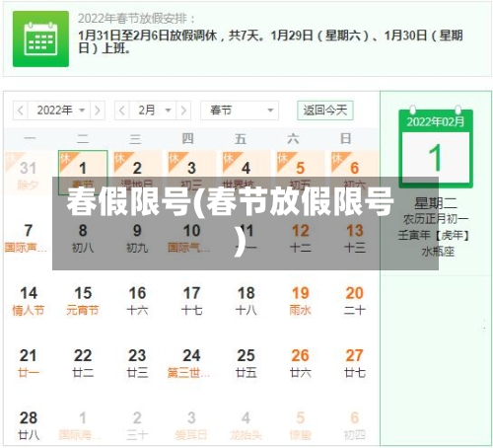Click the 六 weekday column header
The height and width of the screenshot is (448, 493).
(293, 139)
